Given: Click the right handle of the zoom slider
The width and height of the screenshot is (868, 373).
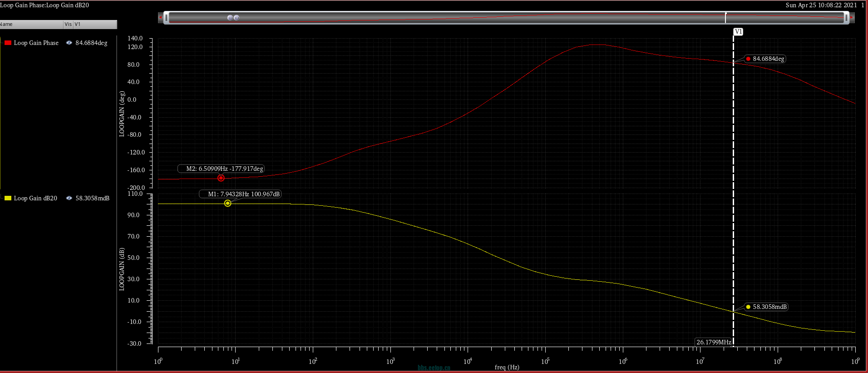Looking at the screenshot, I should pos(846,18).
